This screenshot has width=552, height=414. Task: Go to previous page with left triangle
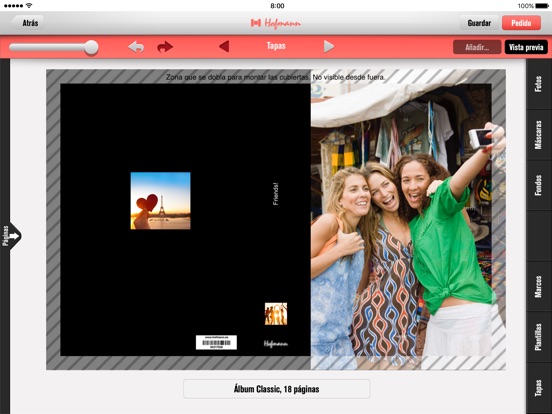click(x=224, y=46)
